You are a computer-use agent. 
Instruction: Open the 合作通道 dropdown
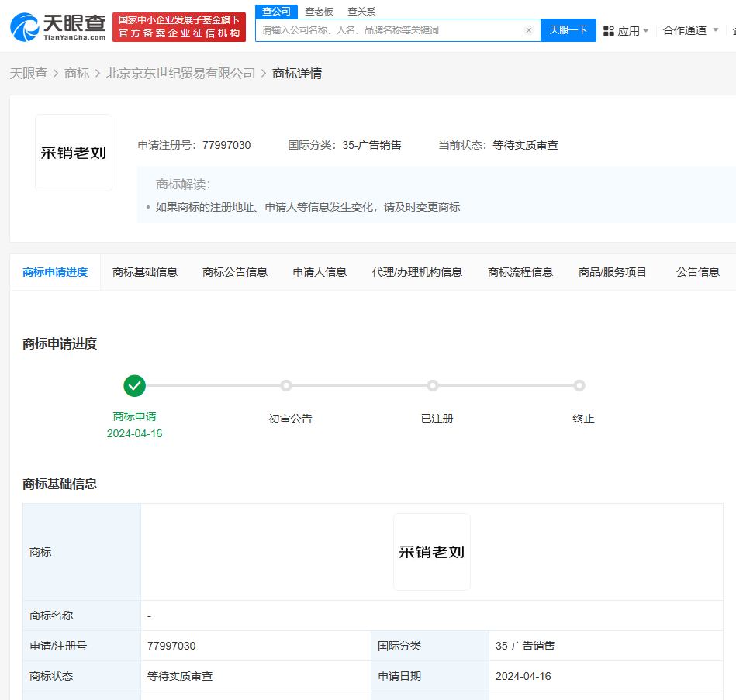pyautogui.click(x=686, y=29)
